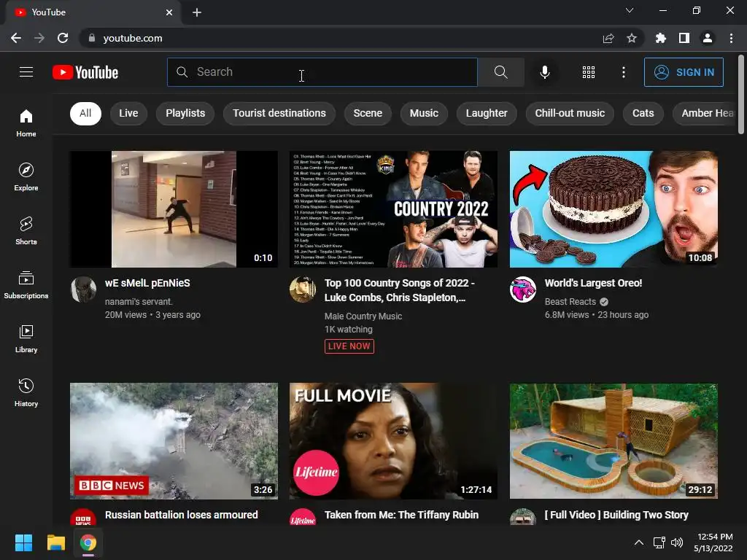Open a new browser tab
Viewport: 747px width, 560px height.
click(x=197, y=12)
